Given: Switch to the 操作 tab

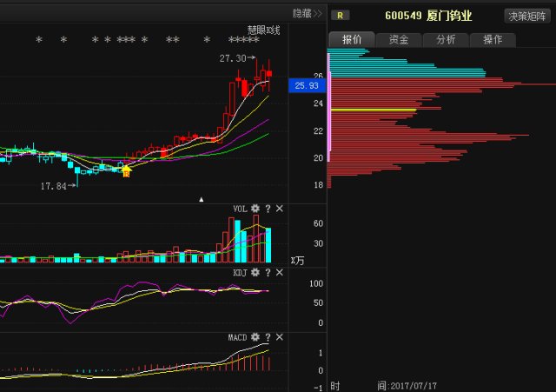Looking at the screenshot, I should [x=493, y=39].
